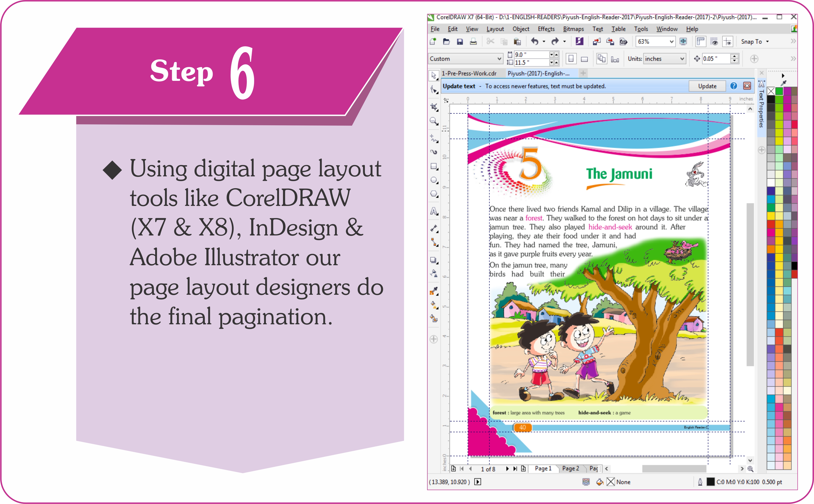
Task: Select the Pick tool in toolbox
Action: coord(433,76)
